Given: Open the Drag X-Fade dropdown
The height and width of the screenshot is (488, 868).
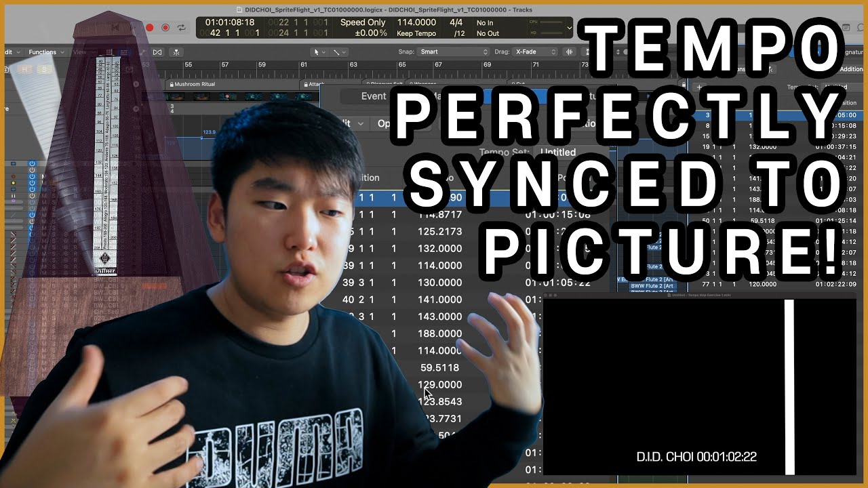Looking at the screenshot, I should pyautogui.click(x=536, y=52).
